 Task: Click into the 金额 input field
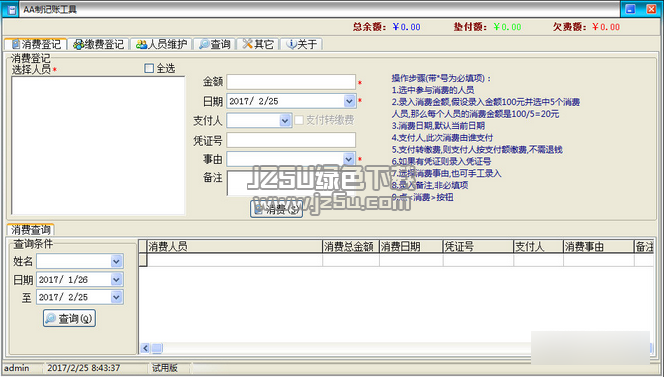(x=291, y=82)
